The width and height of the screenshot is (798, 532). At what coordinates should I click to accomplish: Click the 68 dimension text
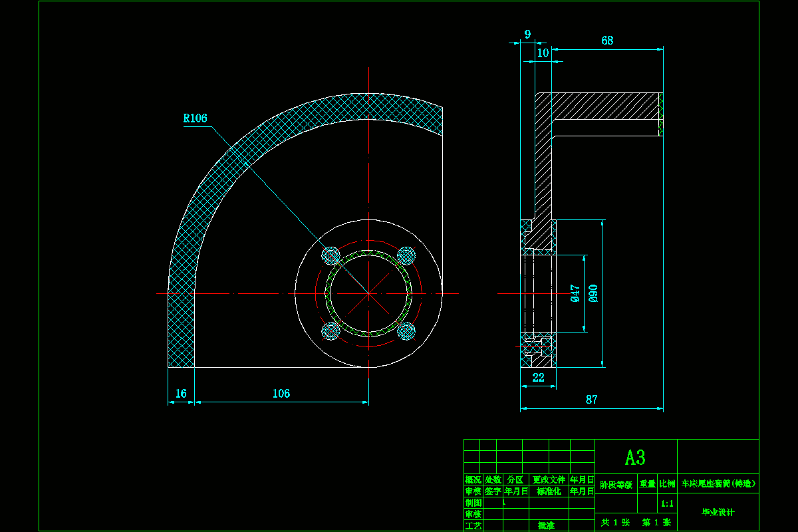coord(607,41)
